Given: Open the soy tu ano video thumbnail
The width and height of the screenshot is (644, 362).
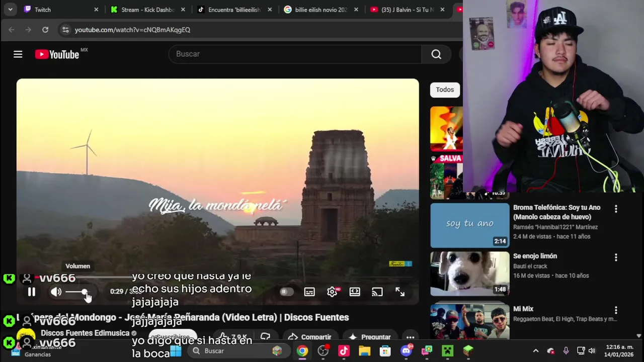Looking at the screenshot, I should [469, 225].
